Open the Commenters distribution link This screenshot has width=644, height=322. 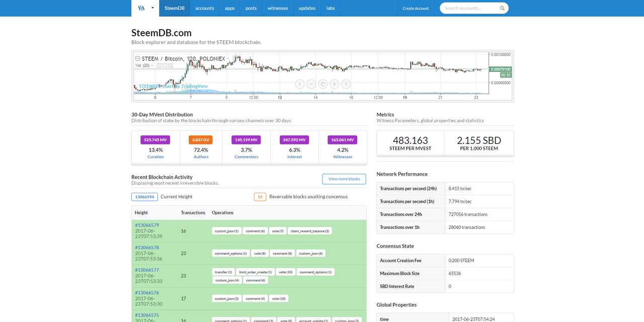pos(247,157)
